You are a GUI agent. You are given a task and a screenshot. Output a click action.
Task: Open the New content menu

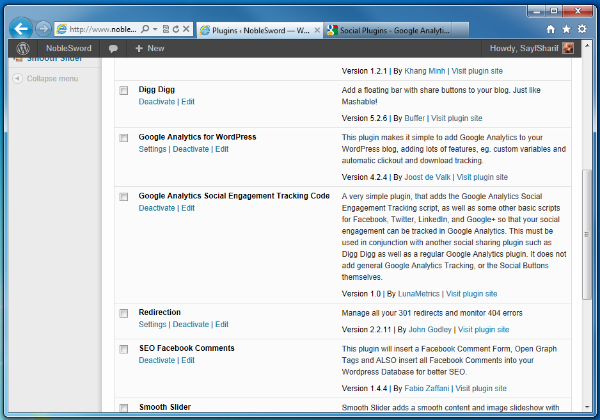[x=150, y=48]
